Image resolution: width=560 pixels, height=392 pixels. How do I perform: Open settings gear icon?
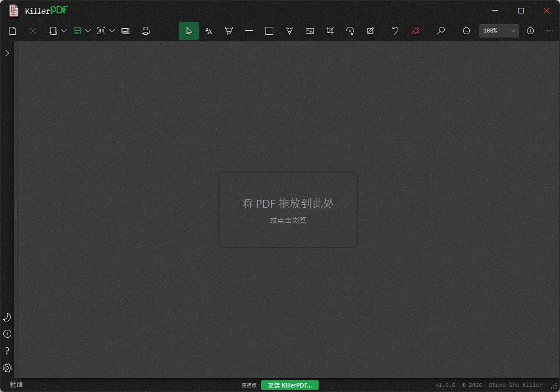pos(7,368)
